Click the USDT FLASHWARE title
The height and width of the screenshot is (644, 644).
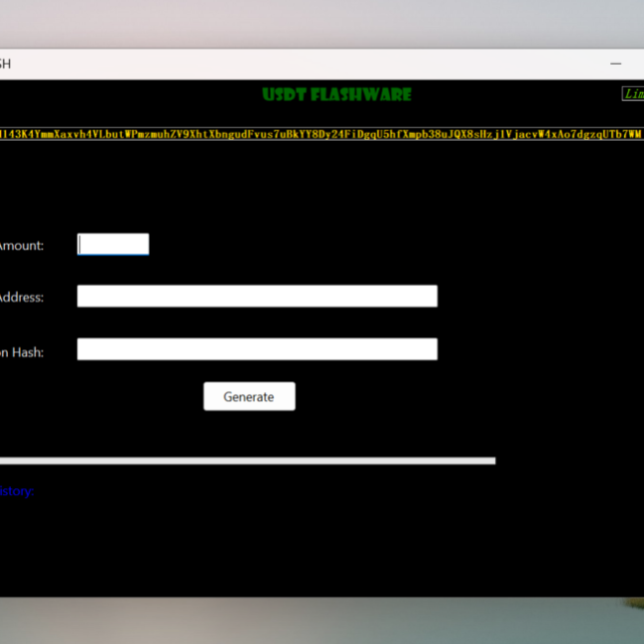coord(336,94)
